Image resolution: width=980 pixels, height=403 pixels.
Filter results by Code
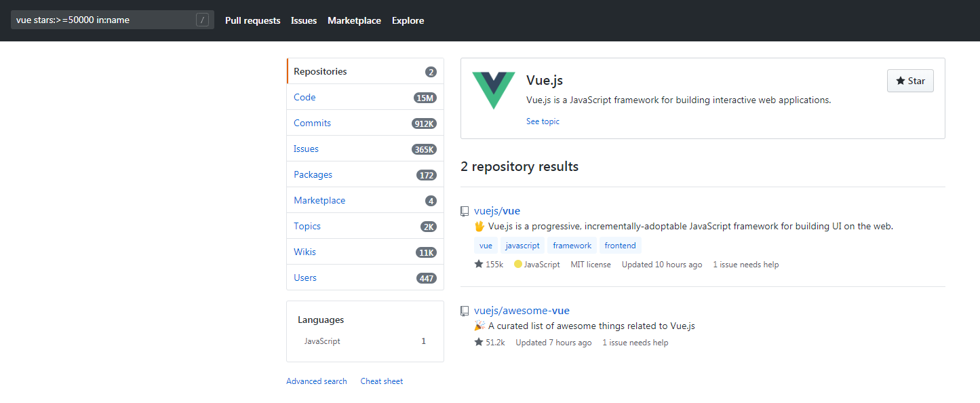tap(305, 97)
